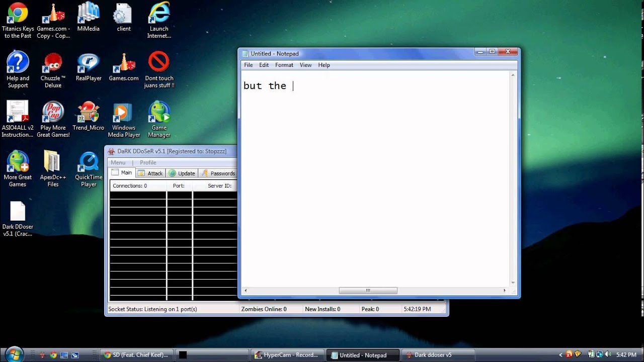The height and width of the screenshot is (362, 644).
Task: Open DaRK DDoSeR Menu item
Action: click(x=118, y=162)
